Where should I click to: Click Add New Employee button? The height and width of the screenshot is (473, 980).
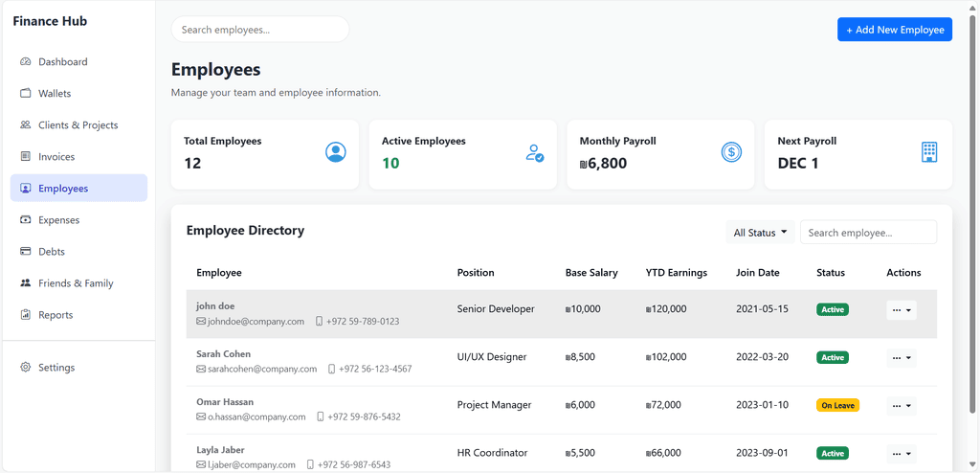895,30
